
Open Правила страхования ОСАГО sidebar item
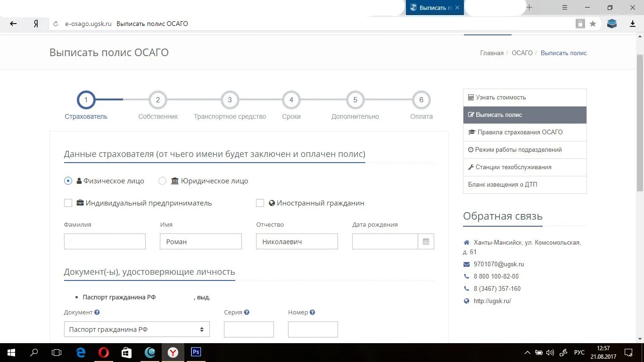click(x=525, y=132)
